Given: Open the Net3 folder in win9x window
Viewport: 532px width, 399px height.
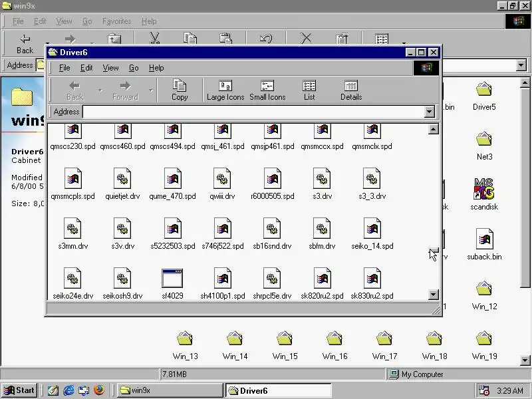Looking at the screenshot, I should (x=484, y=146).
